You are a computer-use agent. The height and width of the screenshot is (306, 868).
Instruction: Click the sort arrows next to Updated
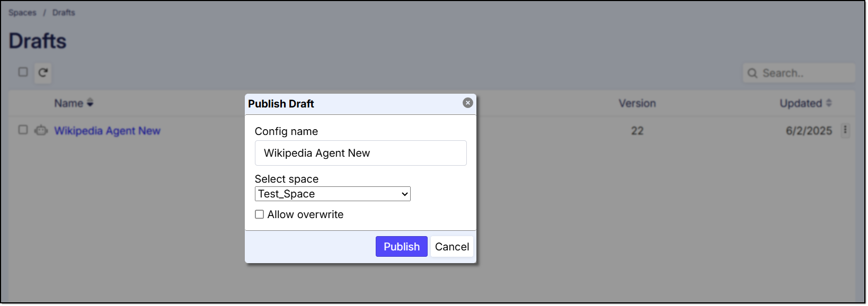[829, 103]
